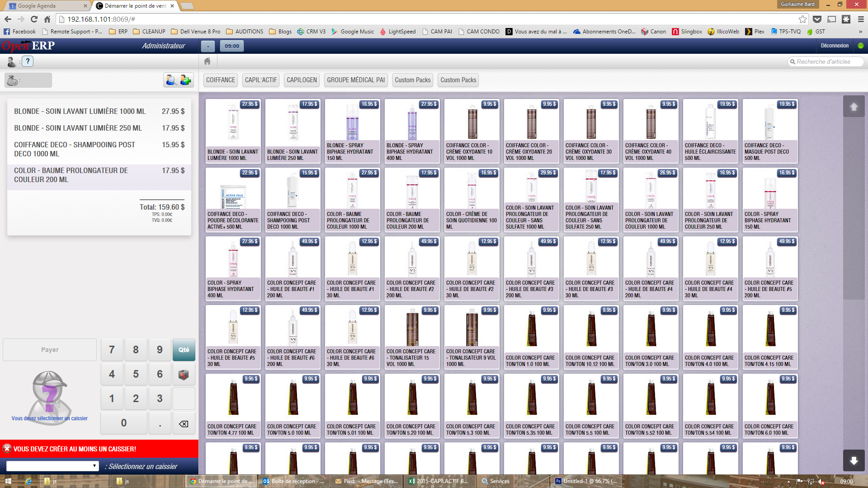Select the COIFFANCE DECO SHAMPOOING POST DECO order line

99,149
